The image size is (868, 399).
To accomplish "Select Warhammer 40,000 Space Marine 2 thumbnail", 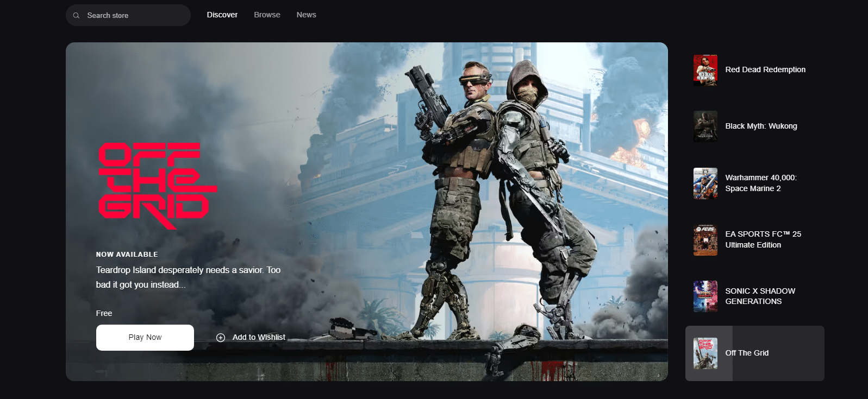I will tap(705, 183).
